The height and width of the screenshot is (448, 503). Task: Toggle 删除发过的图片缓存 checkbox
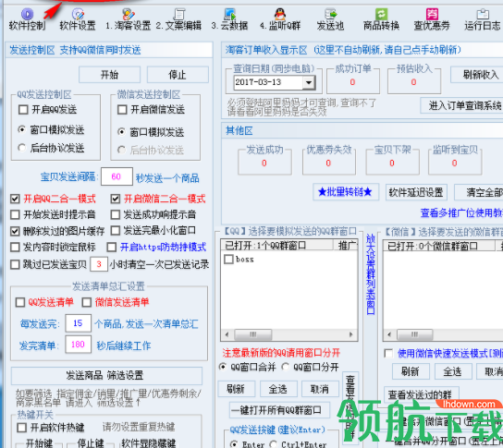(15, 231)
